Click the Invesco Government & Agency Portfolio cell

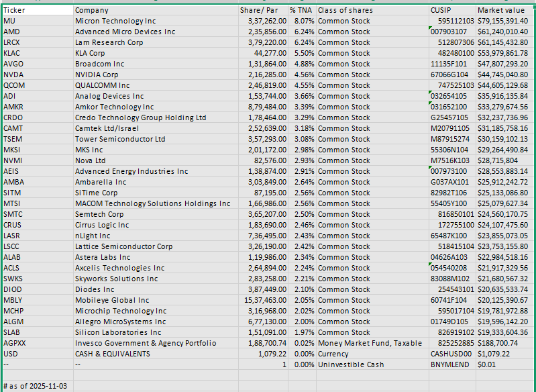(x=154, y=343)
